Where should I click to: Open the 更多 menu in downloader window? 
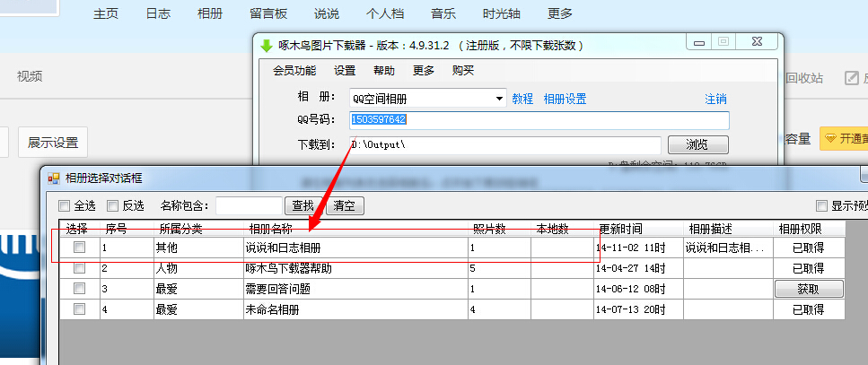point(424,71)
